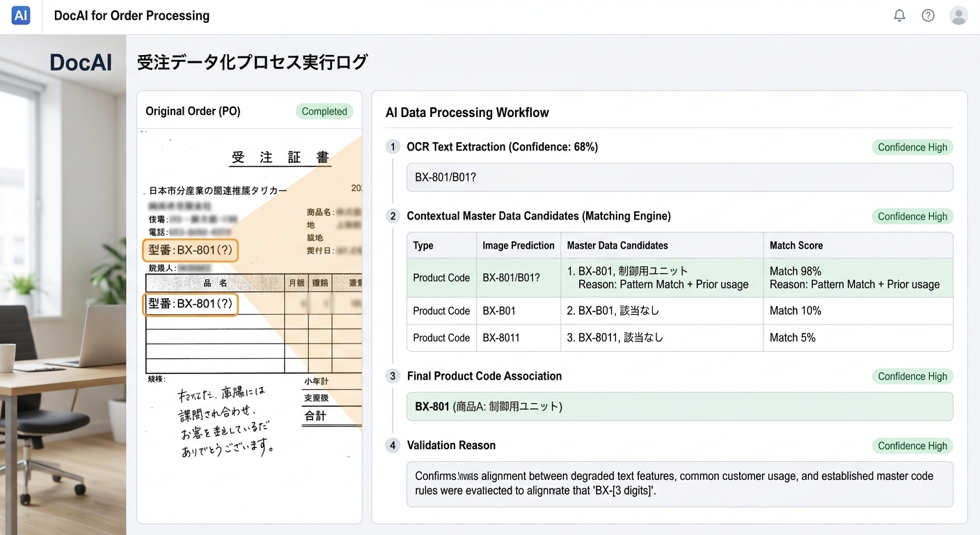Select the final code field BX-801 (商品A: 制御用ユニット)
This screenshot has width=980, height=535.
679,406
